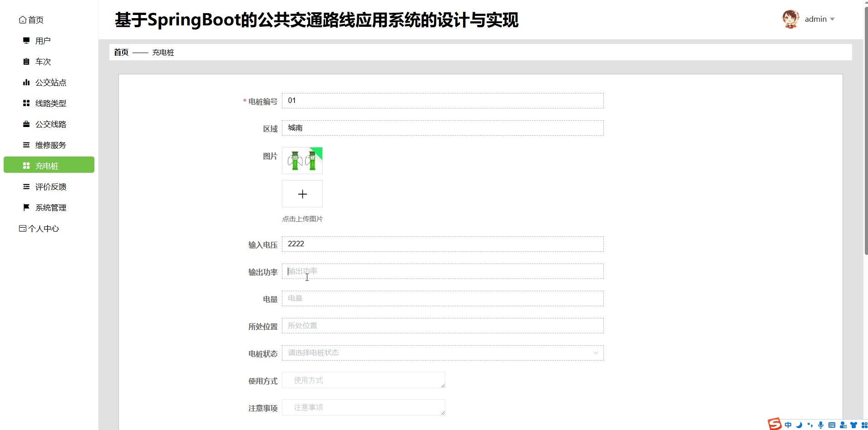Click the 电桩编号 field label
The width and height of the screenshot is (868, 430).
263,102
